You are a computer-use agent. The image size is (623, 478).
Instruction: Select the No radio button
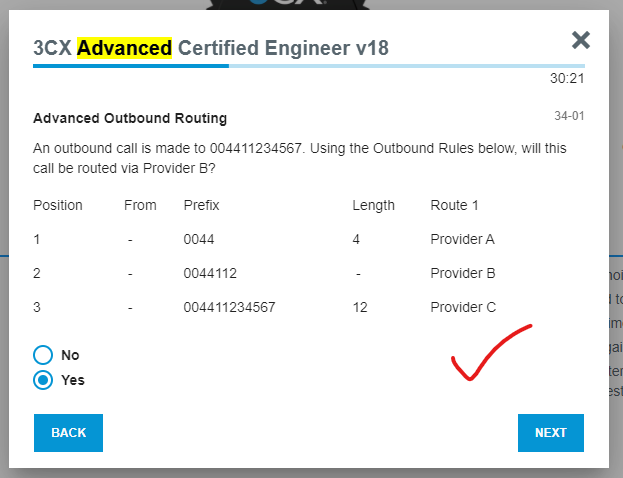pyautogui.click(x=43, y=355)
